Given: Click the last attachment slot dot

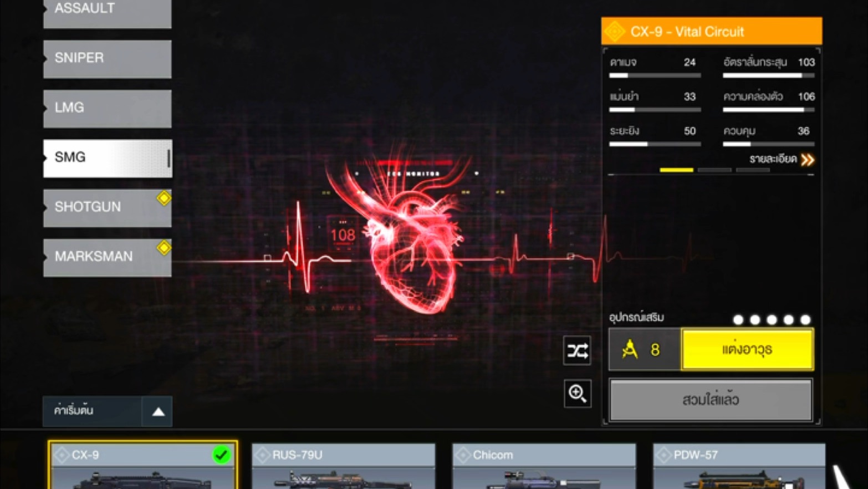Looking at the screenshot, I should (x=805, y=320).
